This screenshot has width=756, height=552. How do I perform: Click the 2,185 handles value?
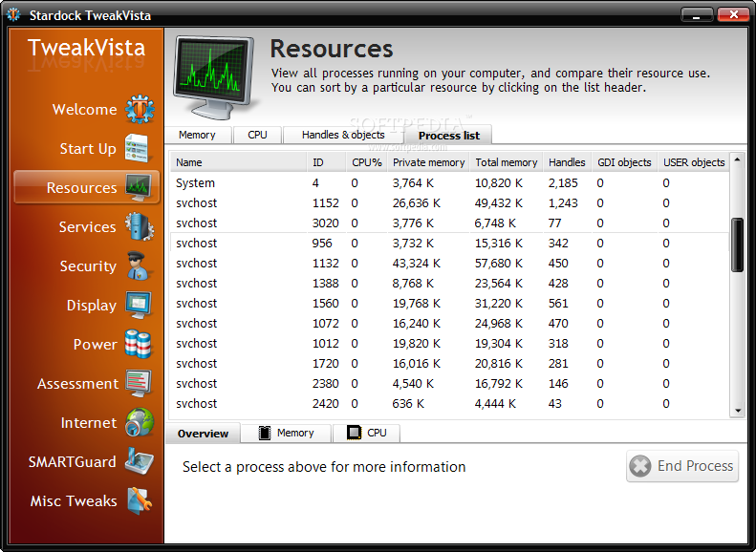pyautogui.click(x=563, y=183)
